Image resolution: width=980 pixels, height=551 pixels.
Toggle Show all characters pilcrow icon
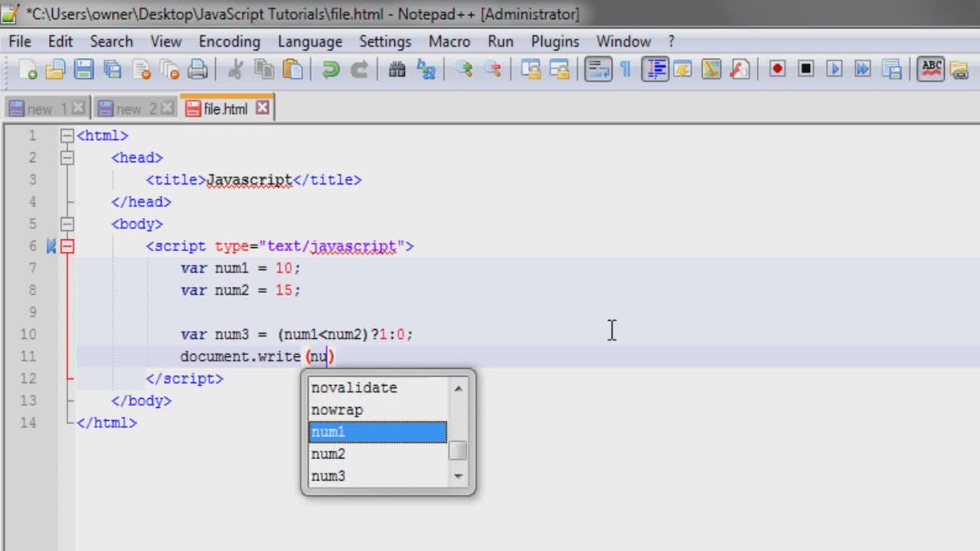(626, 70)
